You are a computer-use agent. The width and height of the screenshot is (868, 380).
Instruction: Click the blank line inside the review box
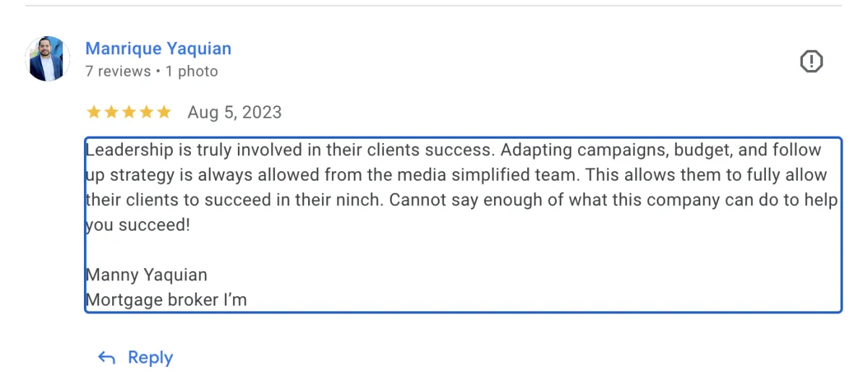(x=463, y=250)
